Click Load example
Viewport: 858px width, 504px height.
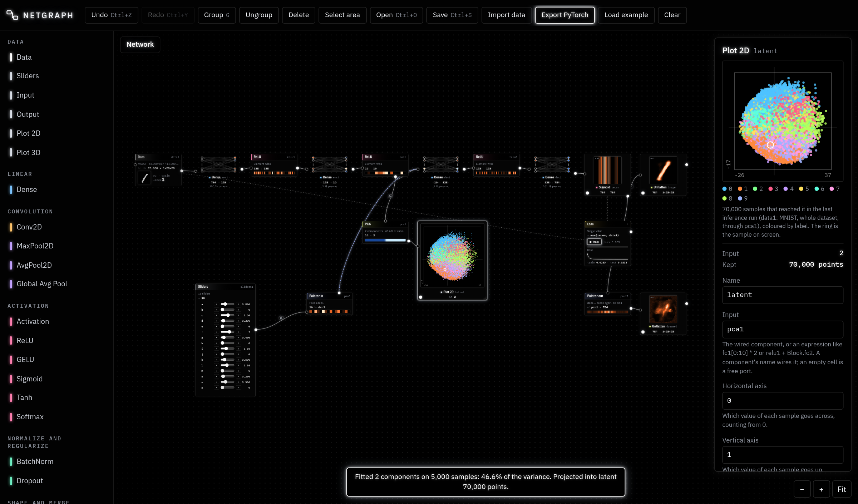[626, 15]
